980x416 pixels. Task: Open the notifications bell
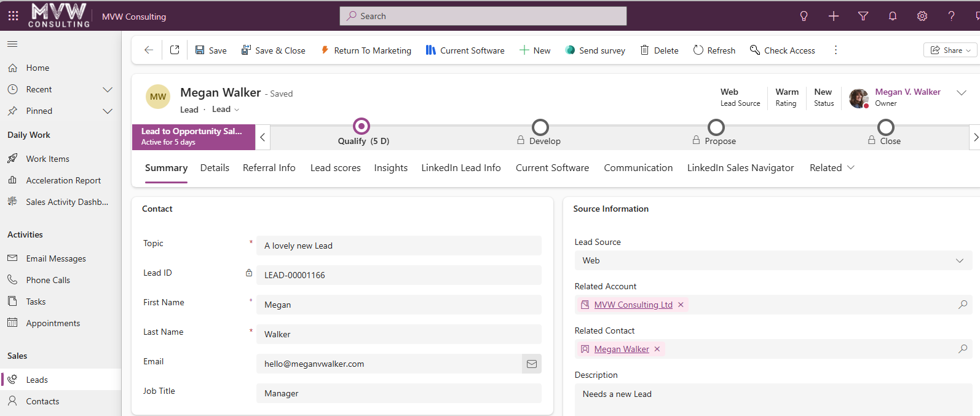tap(893, 16)
